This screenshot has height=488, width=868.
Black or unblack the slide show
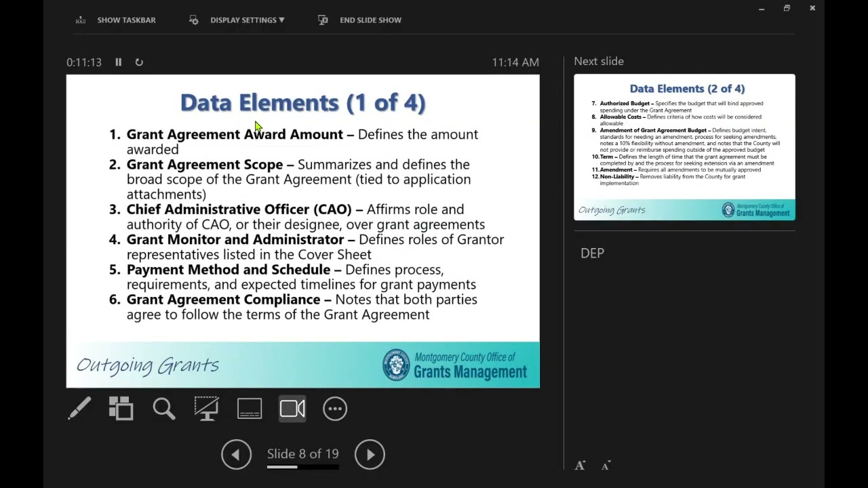[206, 409]
